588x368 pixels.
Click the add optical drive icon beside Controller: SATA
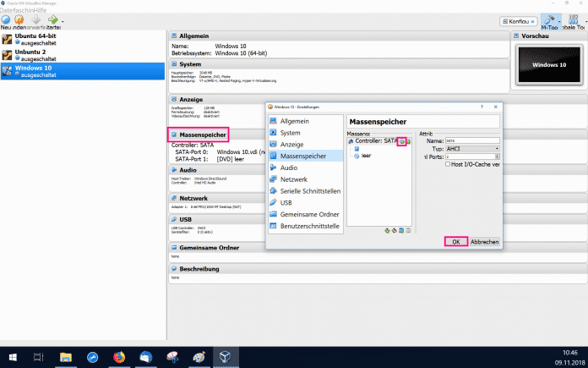pyautogui.click(x=401, y=140)
